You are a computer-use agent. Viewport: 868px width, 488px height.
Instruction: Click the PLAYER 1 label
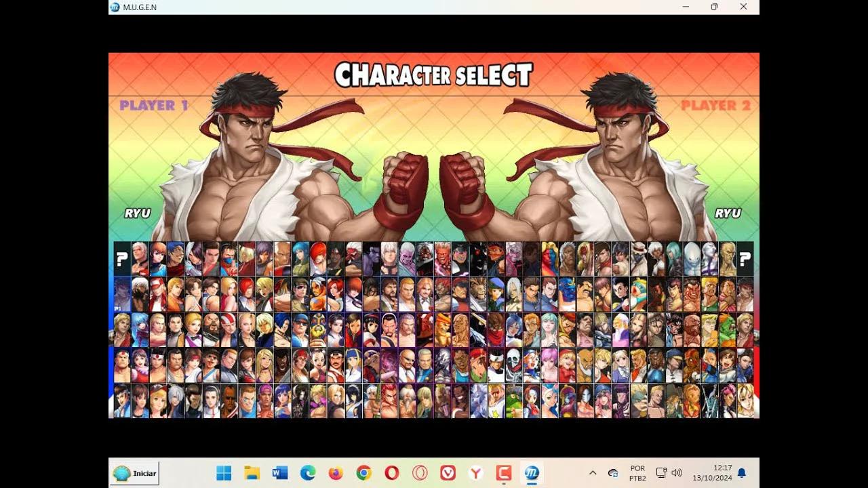[154, 105]
